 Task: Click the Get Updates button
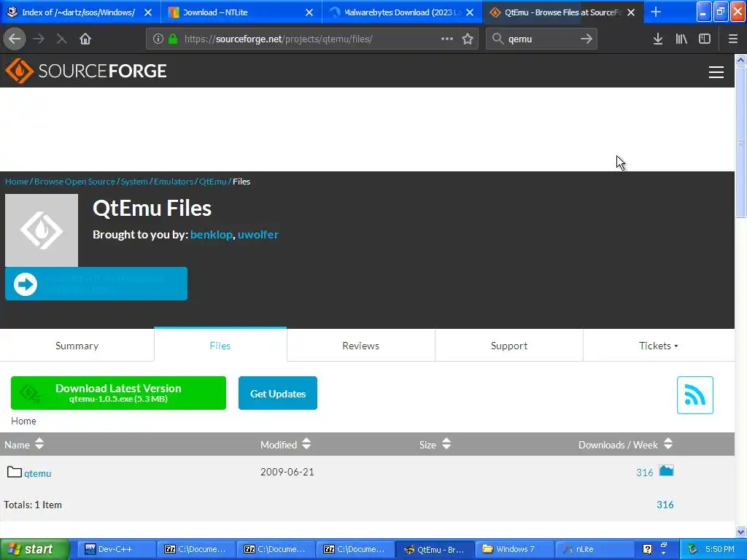278,393
